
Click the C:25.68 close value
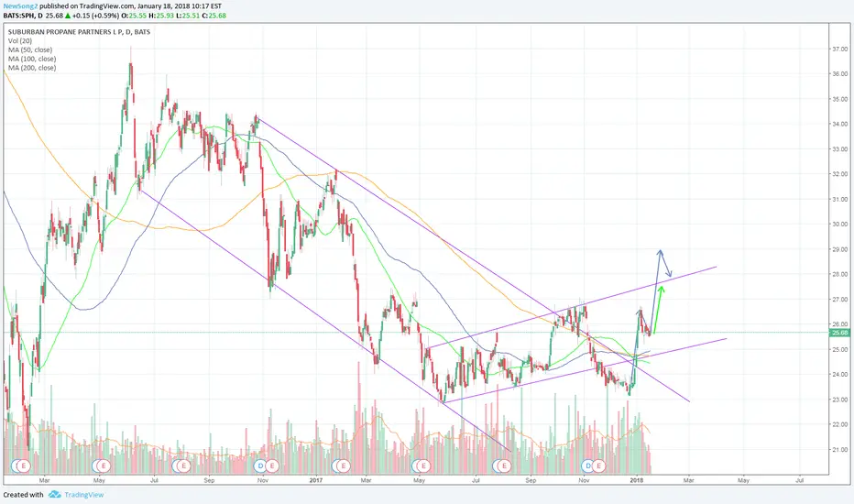pyautogui.click(x=214, y=16)
